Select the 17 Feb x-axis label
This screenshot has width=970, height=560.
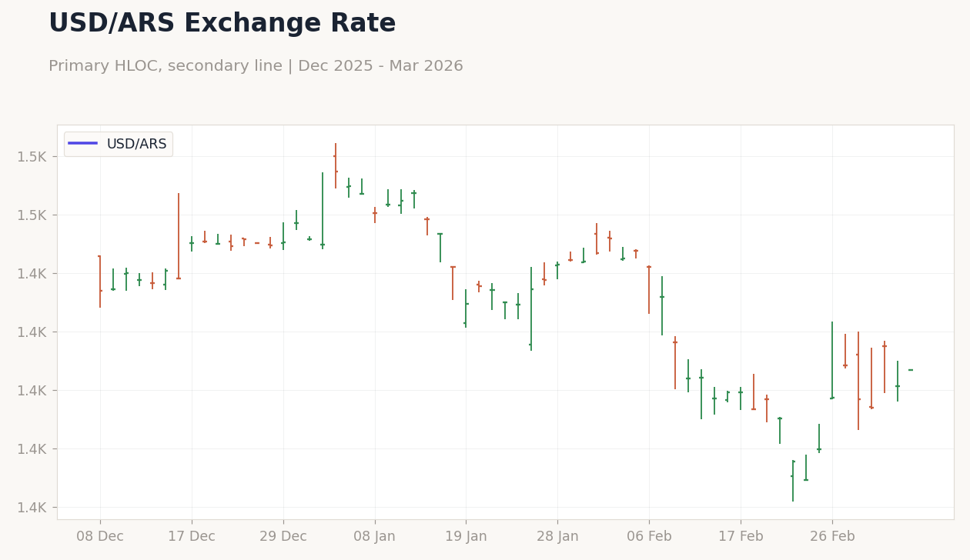(741, 537)
